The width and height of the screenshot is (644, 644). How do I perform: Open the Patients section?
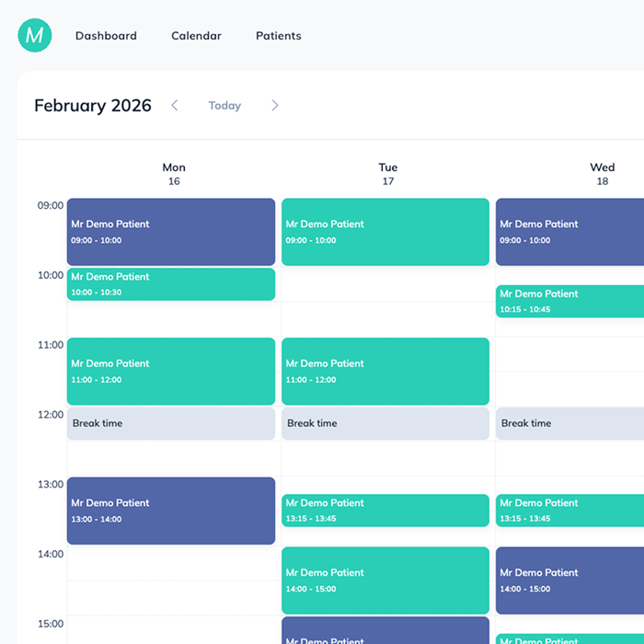click(x=278, y=36)
